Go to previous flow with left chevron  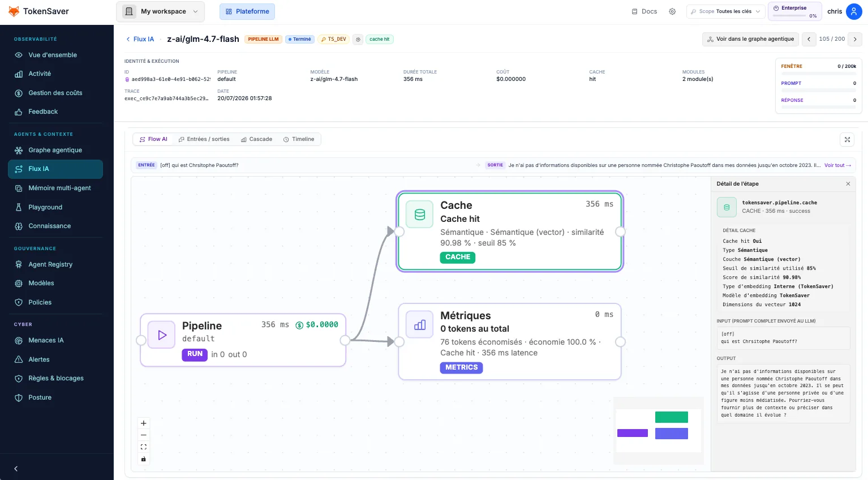point(809,39)
